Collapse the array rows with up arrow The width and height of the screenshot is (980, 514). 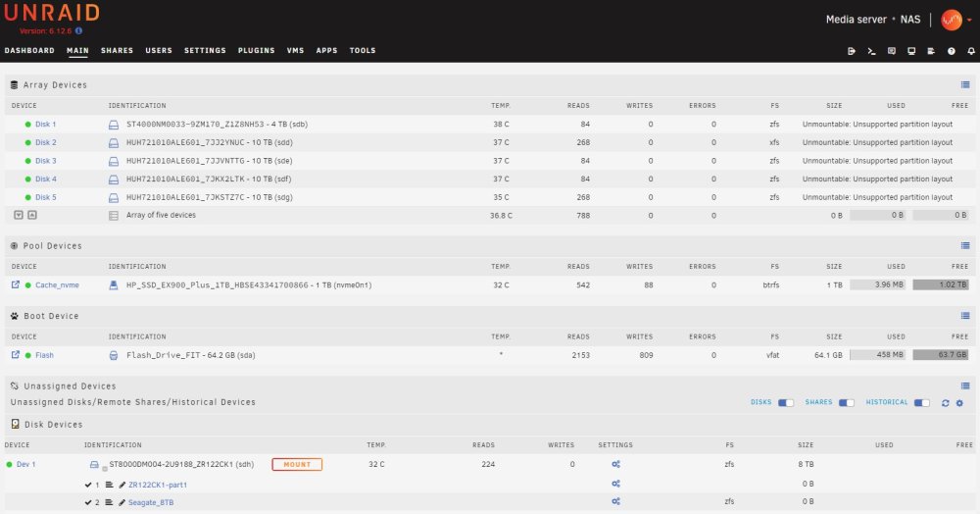point(32,215)
